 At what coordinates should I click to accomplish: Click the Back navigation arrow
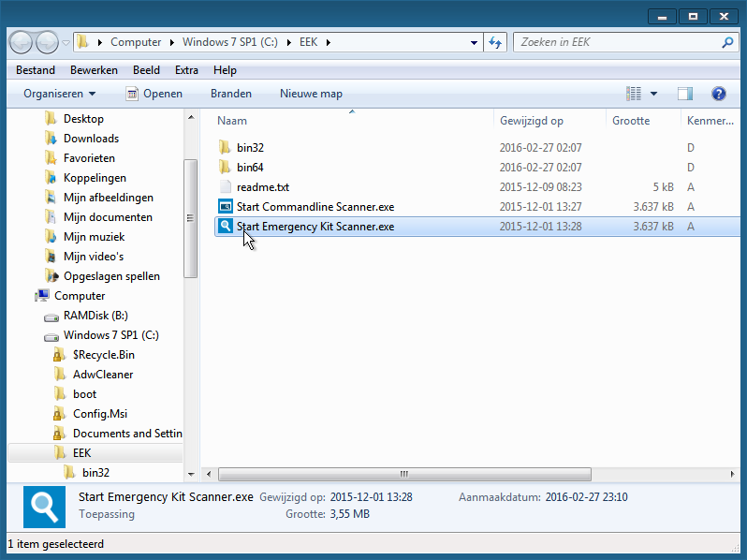(x=21, y=42)
